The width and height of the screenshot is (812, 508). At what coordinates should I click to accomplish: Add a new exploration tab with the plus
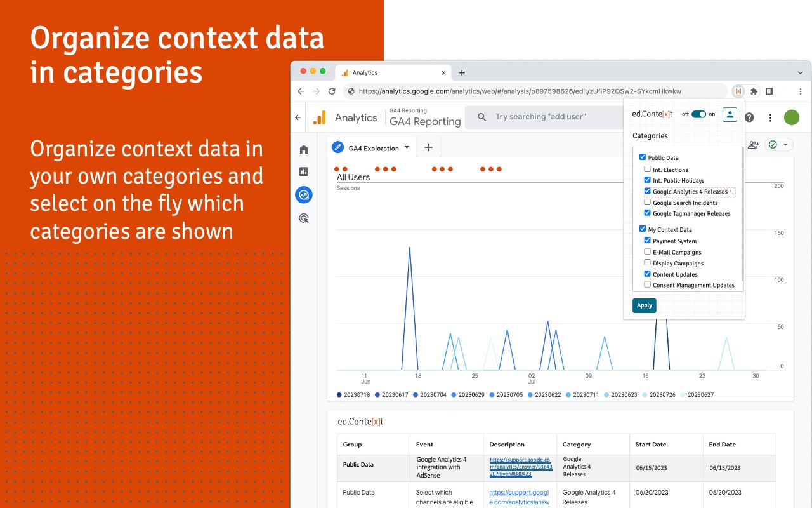click(428, 147)
